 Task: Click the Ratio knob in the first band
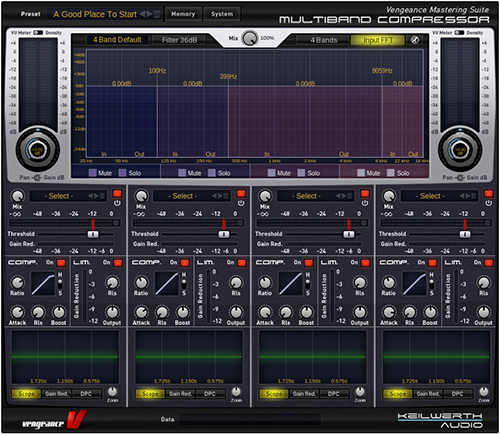click(x=17, y=282)
